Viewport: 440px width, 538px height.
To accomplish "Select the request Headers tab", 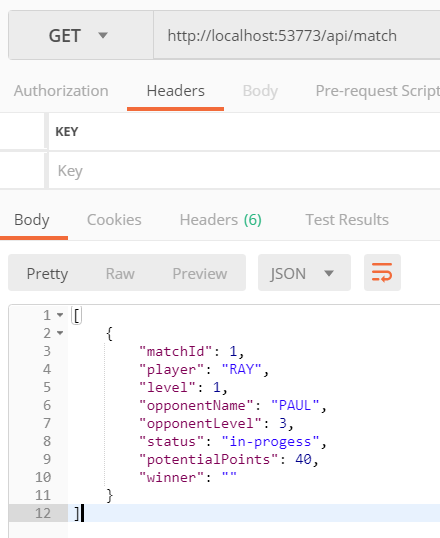I will point(175,91).
